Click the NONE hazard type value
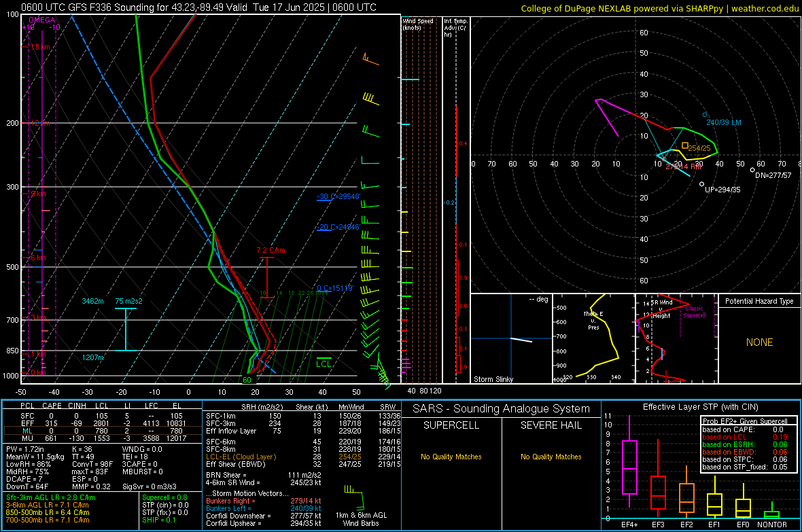 click(x=759, y=342)
